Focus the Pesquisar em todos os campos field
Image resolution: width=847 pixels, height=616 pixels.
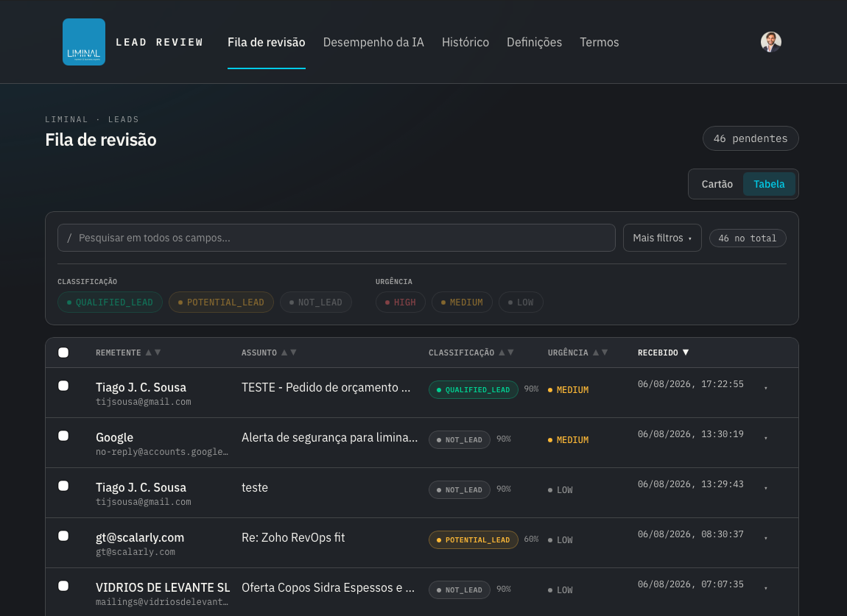click(x=336, y=238)
